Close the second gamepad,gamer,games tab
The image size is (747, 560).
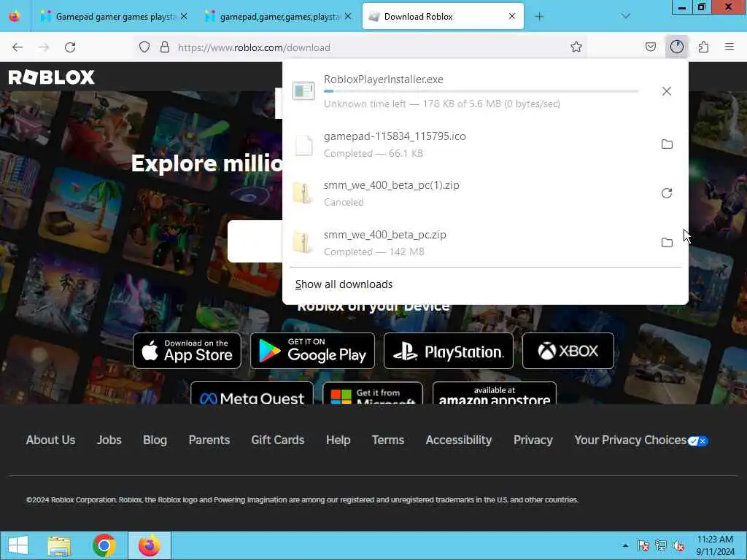pos(348,17)
